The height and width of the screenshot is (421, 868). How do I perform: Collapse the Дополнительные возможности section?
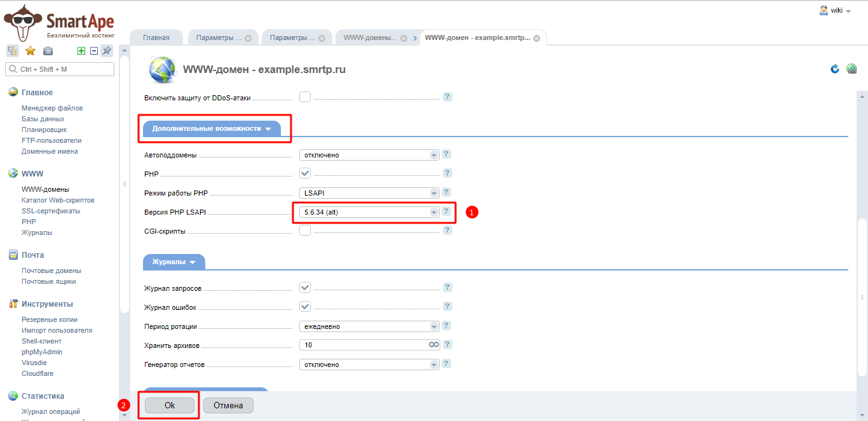point(212,128)
